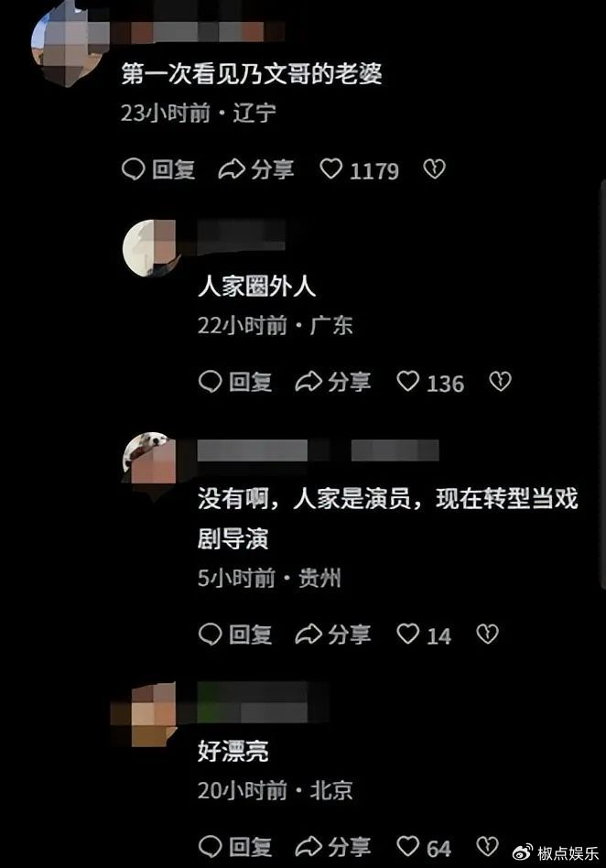Reply to the 人家圈外人 comment
Screen dimensions: 606x868
point(235,382)
